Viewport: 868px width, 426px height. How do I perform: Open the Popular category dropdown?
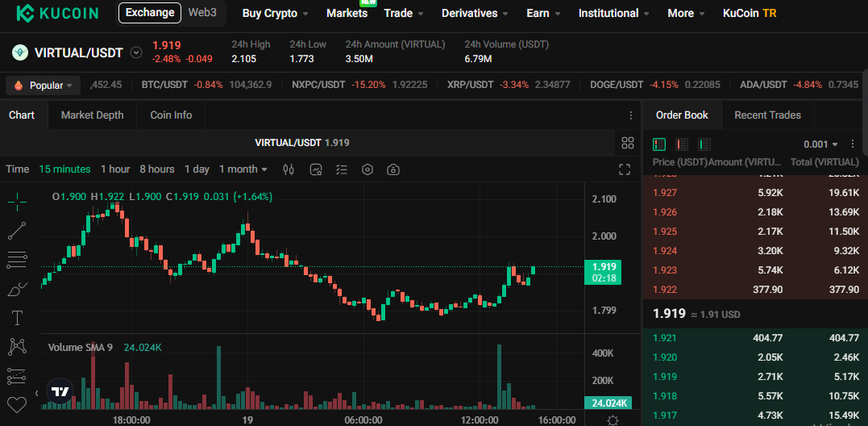pyautogui.click(x=44, y=86)
